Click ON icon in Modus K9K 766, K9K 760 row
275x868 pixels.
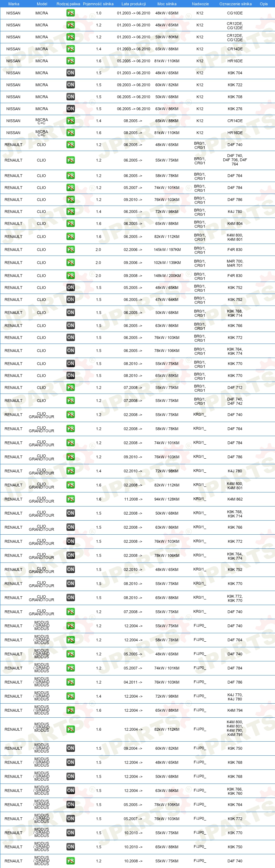(70, 791)
